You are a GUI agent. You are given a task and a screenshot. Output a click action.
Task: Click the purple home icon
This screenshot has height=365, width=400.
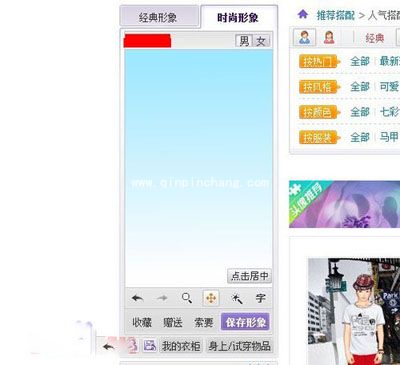coord(303,14)
